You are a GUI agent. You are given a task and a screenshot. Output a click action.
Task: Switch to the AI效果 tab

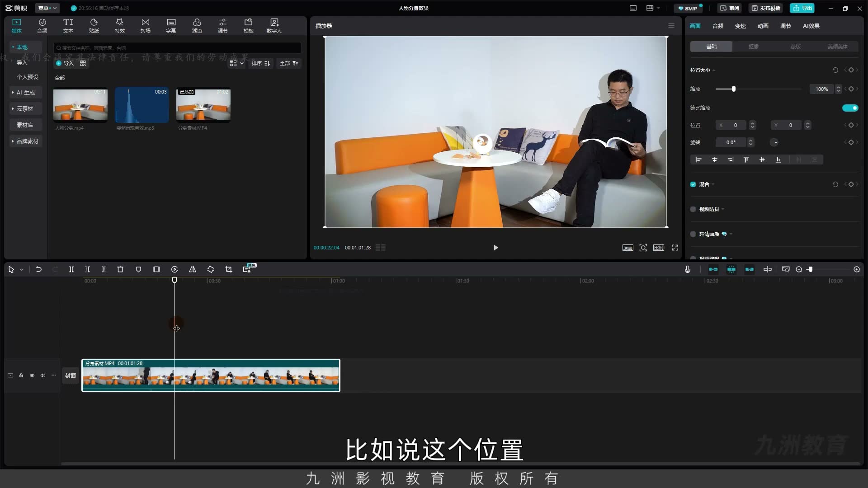(811, 26)
